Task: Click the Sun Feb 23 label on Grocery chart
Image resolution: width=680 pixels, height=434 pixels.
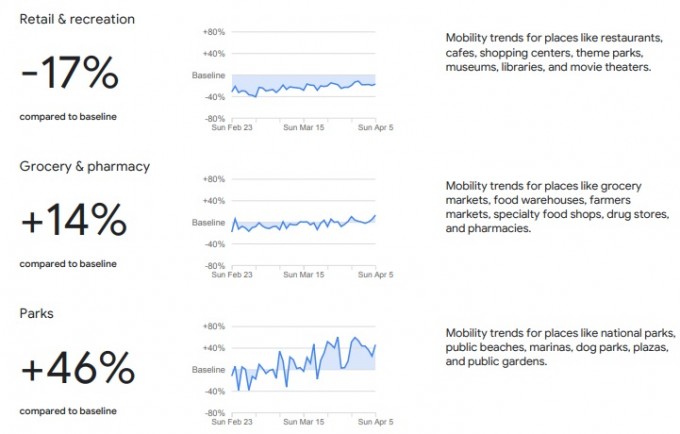Action: click(232, 274)
